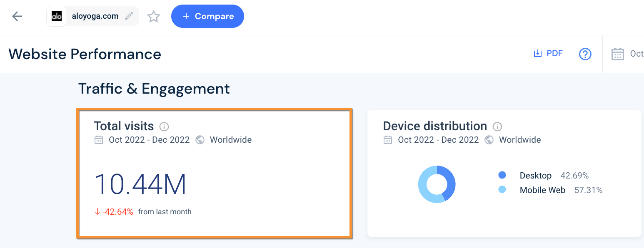Mark aloyoga.com as favorite with star
This screenshot has width=644, height=248.
pyautogui.click(x=154, y=17)
